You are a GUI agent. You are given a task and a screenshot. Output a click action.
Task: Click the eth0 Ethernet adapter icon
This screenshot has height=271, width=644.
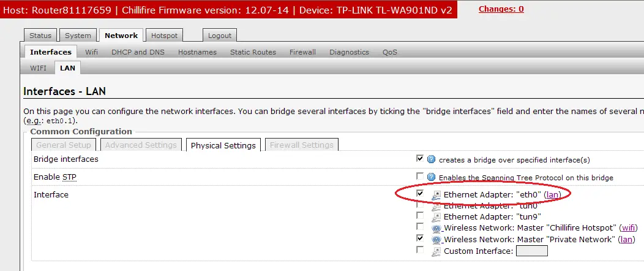point(436,195)
